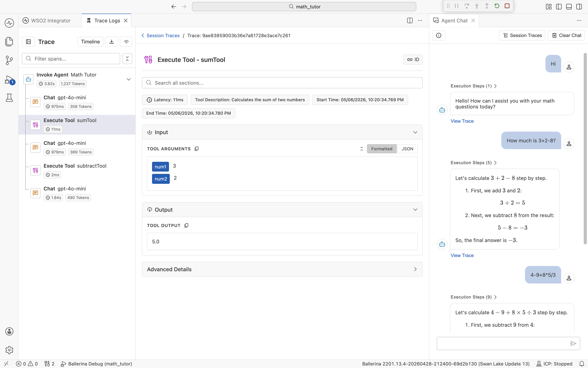
Task: Expand Execution Steps (9)
Action: click(473, 297)
